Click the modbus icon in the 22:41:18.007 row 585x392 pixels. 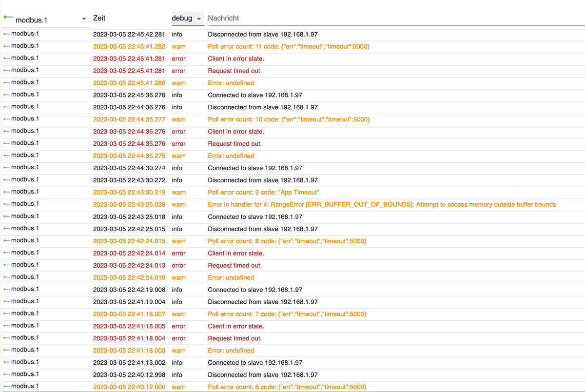[7, 314]
